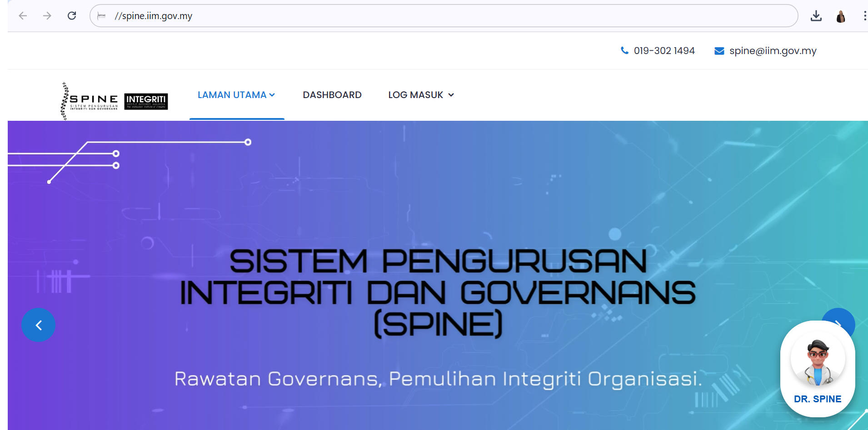The image size is (868, 430).
Task: Open the browser downloads icon
Action: [x=816, y=16]
